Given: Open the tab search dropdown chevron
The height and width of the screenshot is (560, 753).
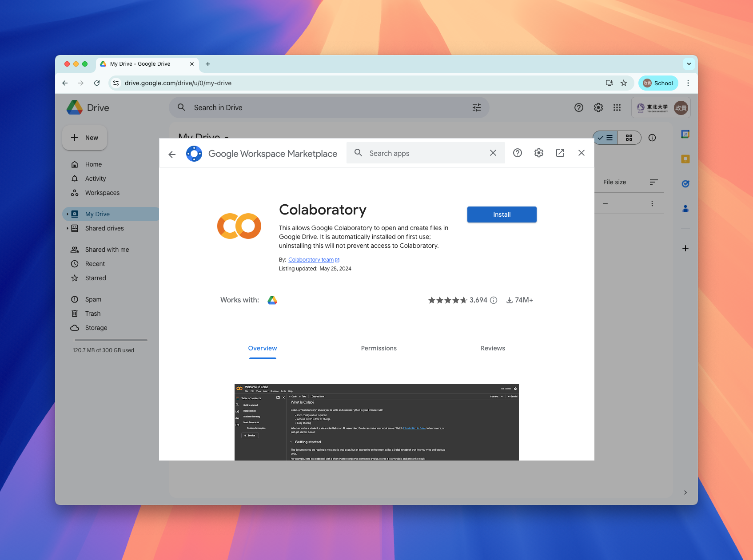Looking at the screenshot, I should (x=689, y=64).
